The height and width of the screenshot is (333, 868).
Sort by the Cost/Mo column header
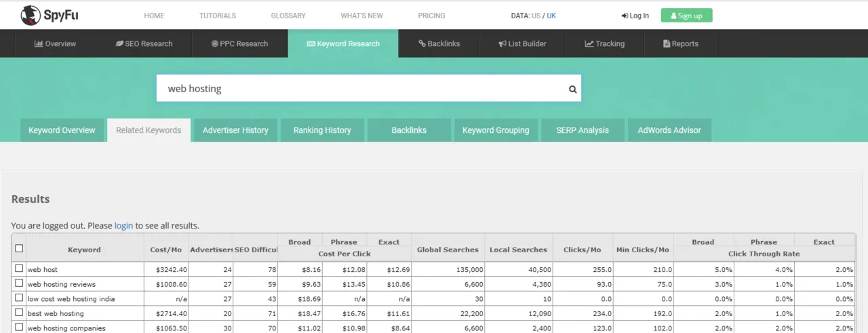point(166,250)
